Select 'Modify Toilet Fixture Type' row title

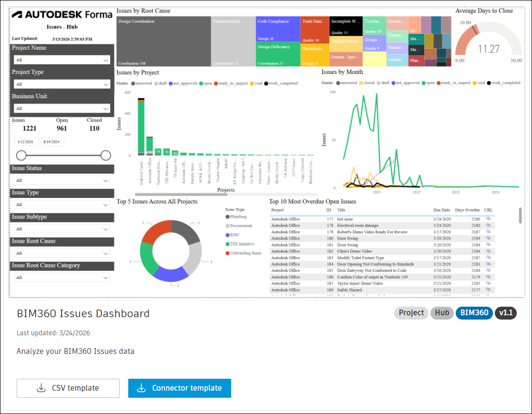(x=361, y=258)
